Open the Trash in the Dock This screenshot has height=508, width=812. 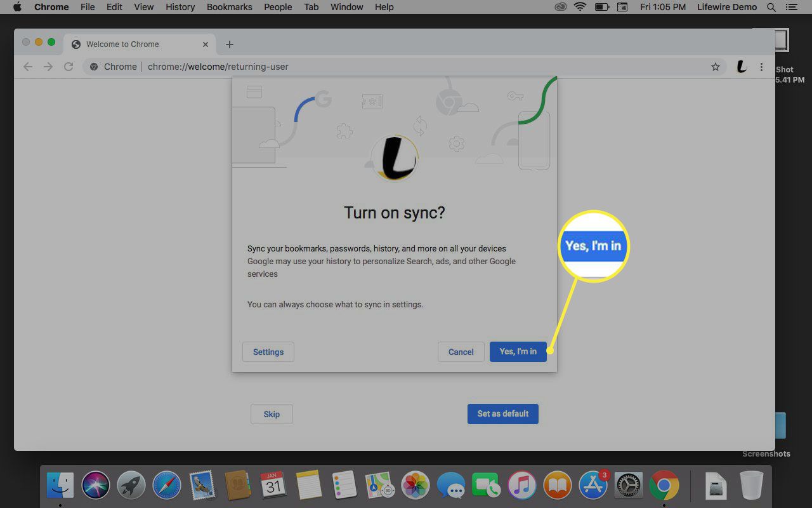click(x=752, y=486)
